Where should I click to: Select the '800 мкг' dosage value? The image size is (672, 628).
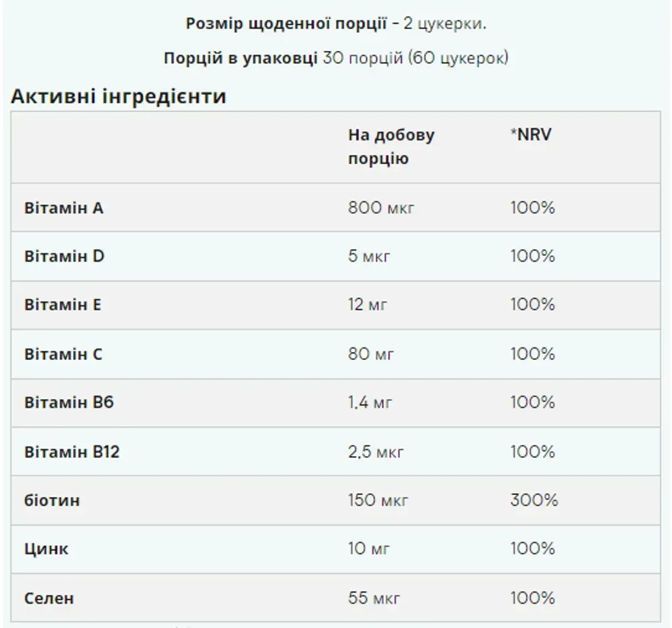(381, 208)
